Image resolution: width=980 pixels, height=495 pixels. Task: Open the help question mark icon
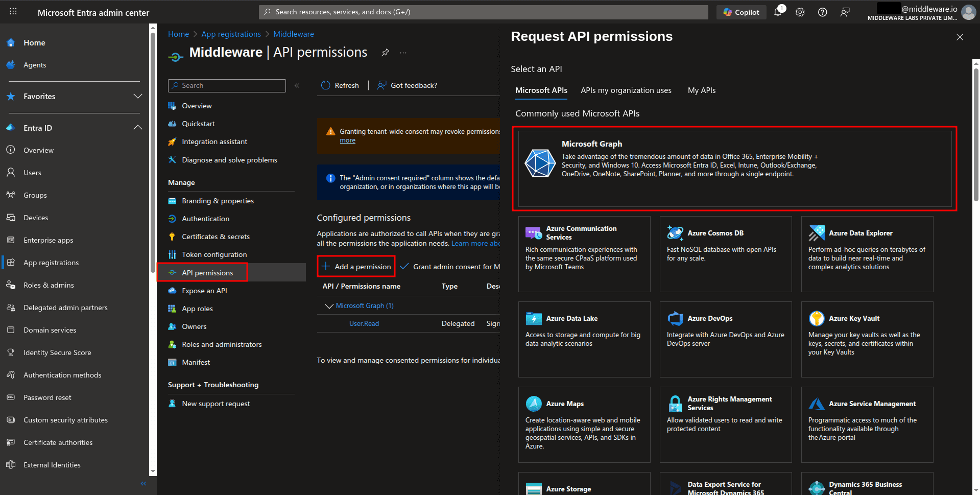822,12
